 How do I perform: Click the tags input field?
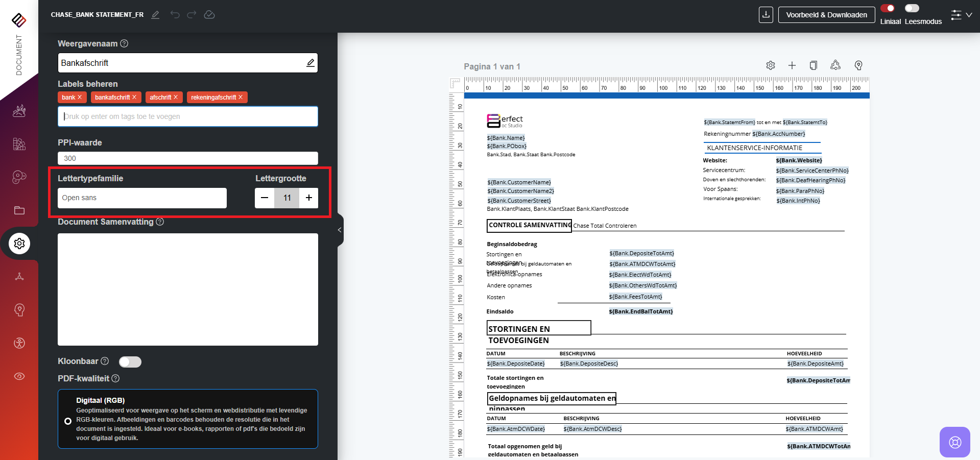pyautogui.click(x=187, y=116)
